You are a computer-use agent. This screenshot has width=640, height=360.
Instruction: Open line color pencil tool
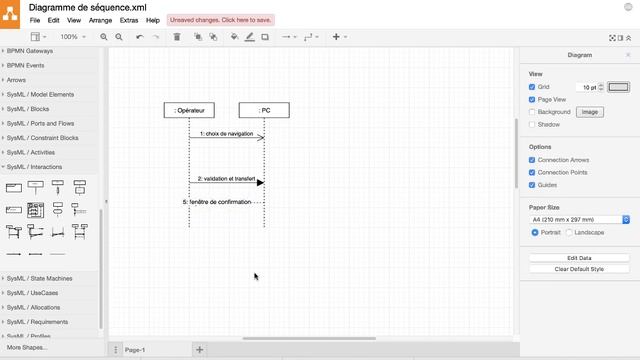pyautogui.click(x=249, y=37)
